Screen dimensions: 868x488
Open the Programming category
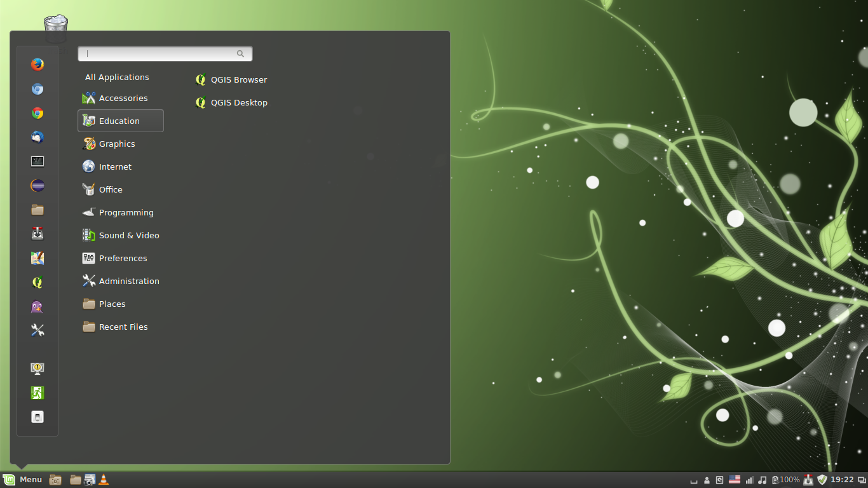tap(121, 212)
